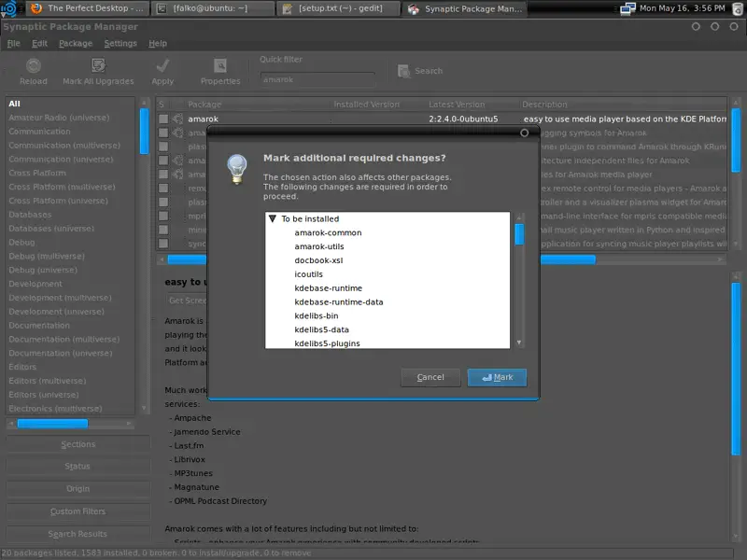Image resolution: width=747 pixels, height=560 pixels.
Task: Show the Origin filter view
Action: (78, 488)
